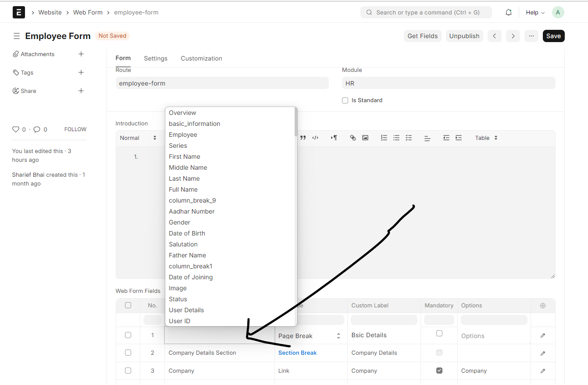Apply a bulleted list in the editor
The height and width of the screenshot is (385, 588).
[396, 137]
